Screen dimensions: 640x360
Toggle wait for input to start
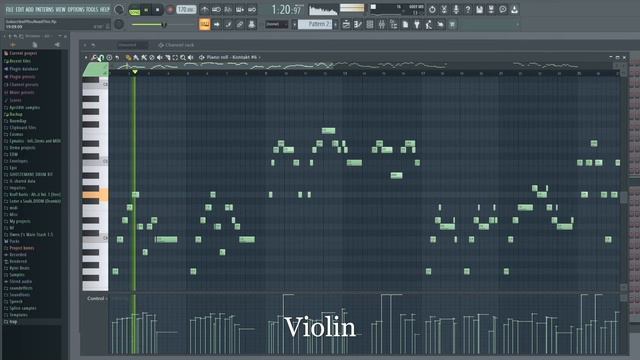point(216,9)
